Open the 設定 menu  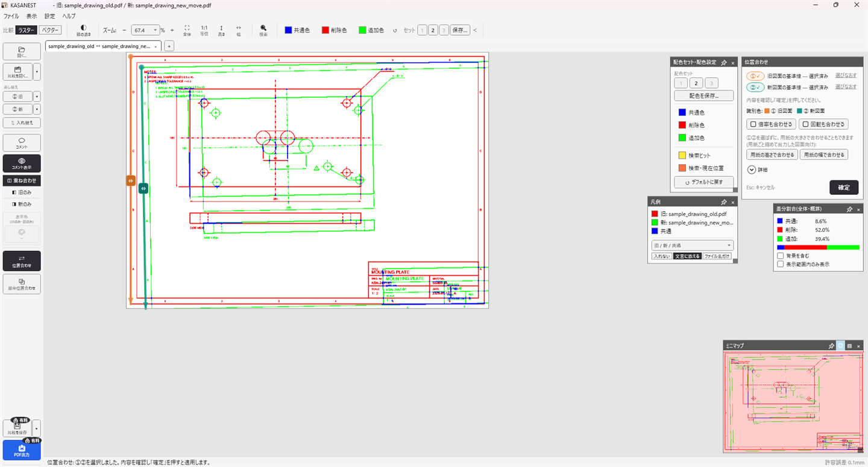coord(49,16)
